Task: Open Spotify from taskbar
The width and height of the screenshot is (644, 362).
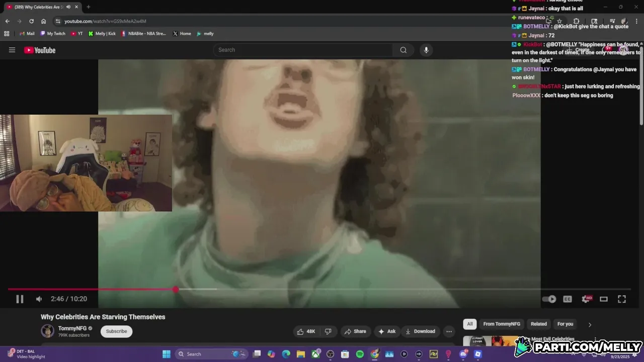Action: tap(360, 354)
